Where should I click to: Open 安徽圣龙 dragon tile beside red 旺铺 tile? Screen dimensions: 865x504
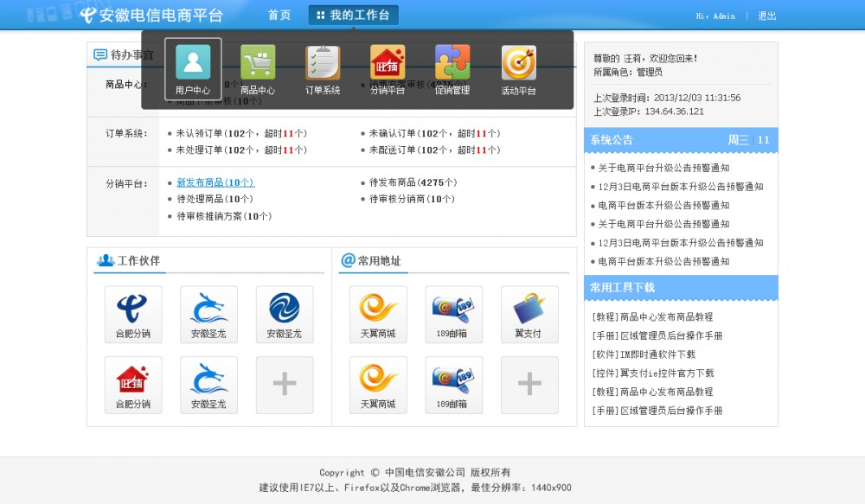pyautogui.click(x=208, y=385)
